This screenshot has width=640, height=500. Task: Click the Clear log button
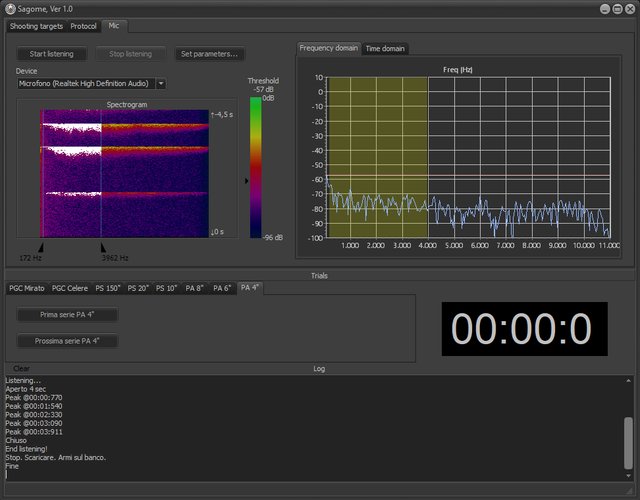21,369
